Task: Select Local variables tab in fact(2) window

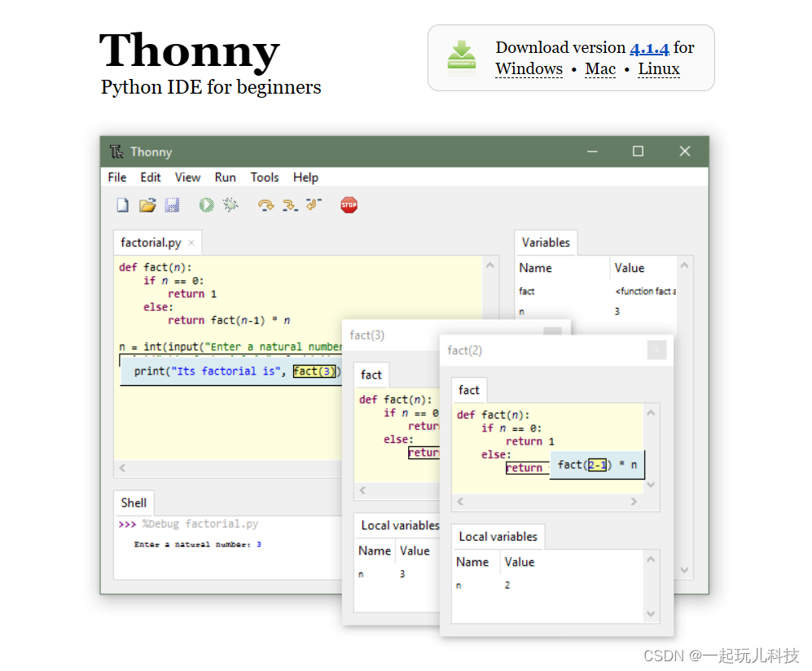Action: pos(498,537)
